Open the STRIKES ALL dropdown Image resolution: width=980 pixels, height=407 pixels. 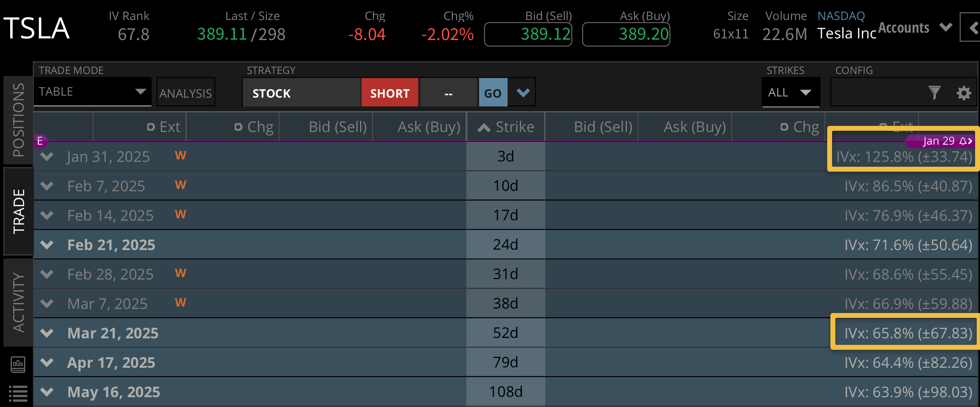790,92
